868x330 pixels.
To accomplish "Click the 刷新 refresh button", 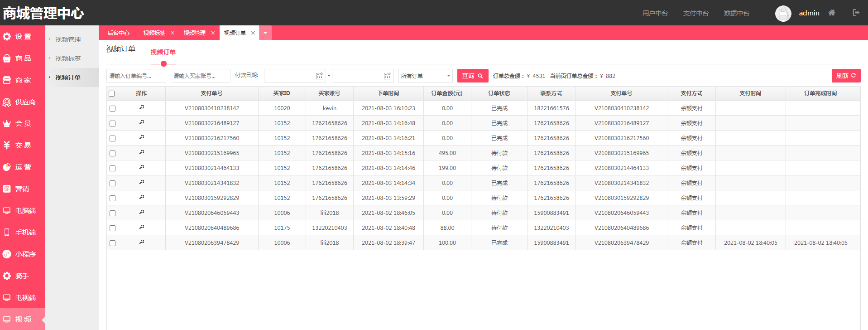I will coord(846,76).
